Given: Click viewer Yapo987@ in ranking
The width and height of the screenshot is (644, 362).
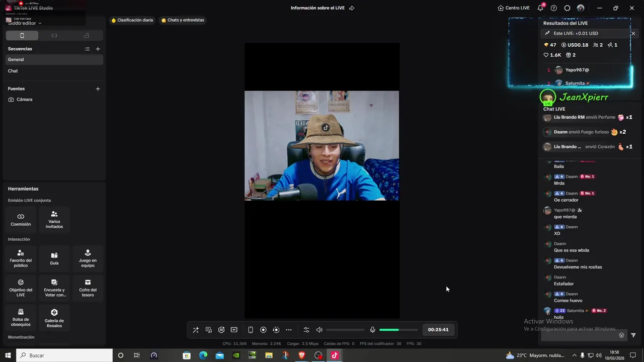Looking at the screenshot, I should 577,70.
